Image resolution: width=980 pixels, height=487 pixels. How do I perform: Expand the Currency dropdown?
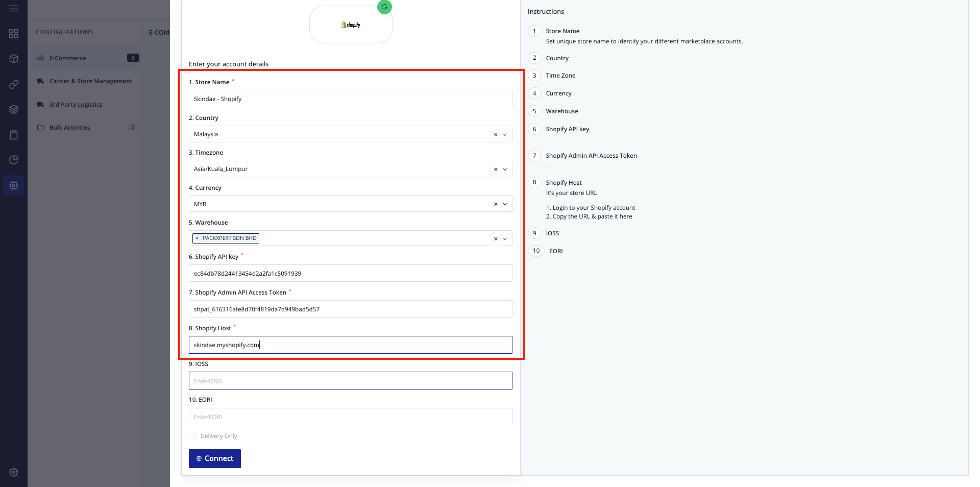[505, 204]
